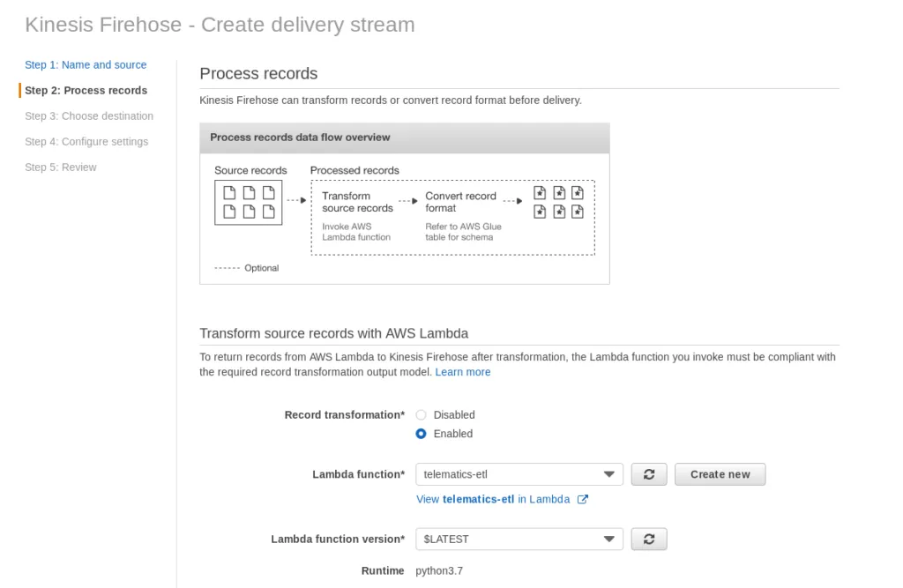Click the Create new button

coord(720,474)
